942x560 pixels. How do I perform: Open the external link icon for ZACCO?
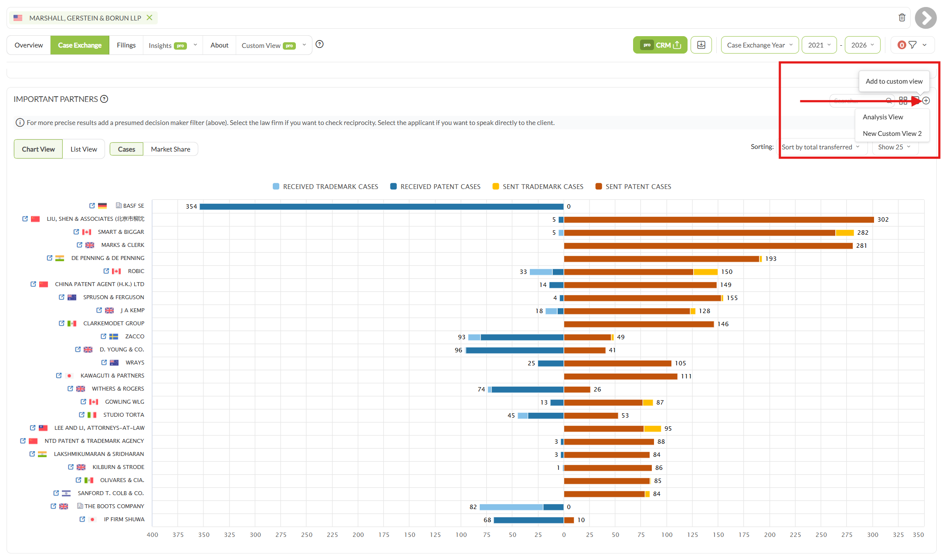point(103,336)
